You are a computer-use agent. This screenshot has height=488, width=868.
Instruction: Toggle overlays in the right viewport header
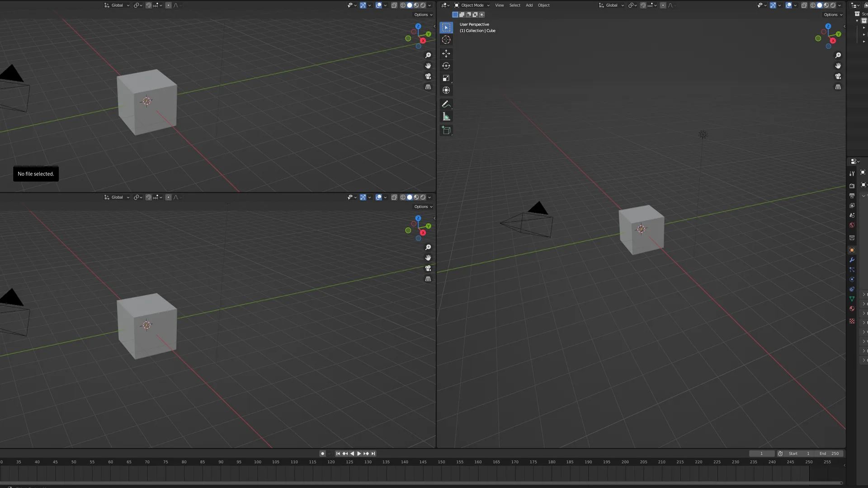(x=788, y=5)
